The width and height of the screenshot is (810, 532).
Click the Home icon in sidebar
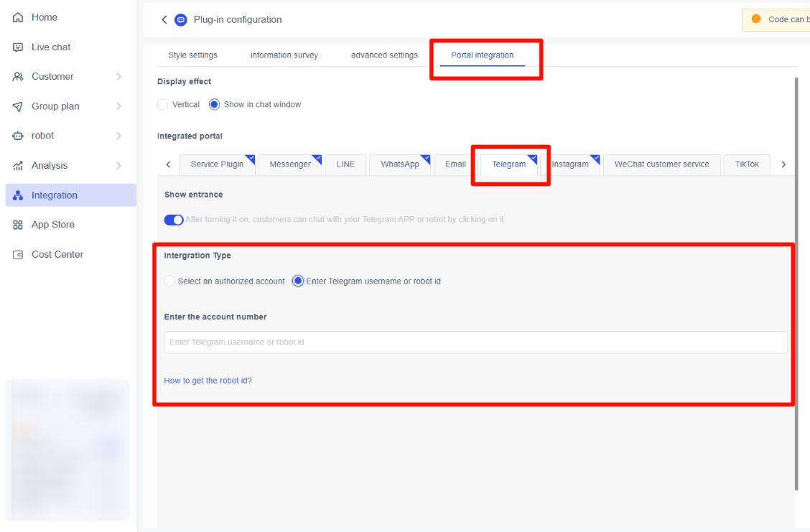click(x=18, y=17)
